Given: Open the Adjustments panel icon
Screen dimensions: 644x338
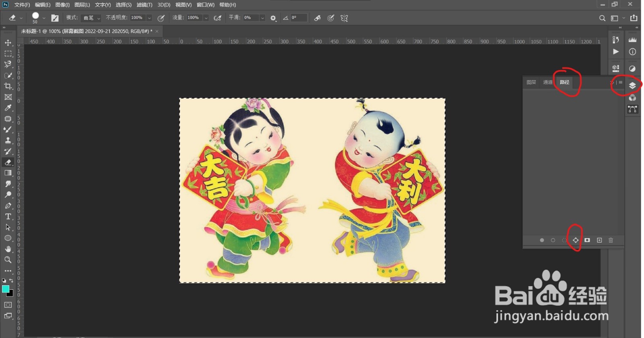Looking at the screenshot, I should point(632,69).
